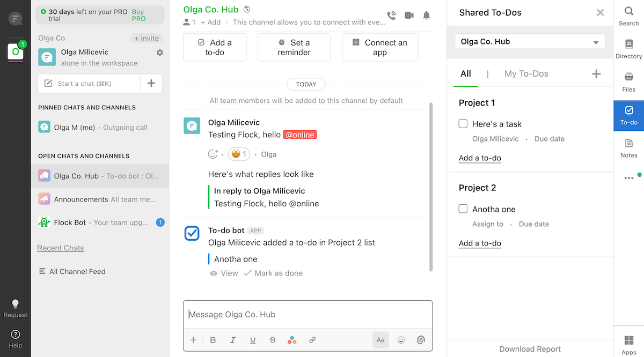The image size is (644, 357).
Task: Open the Flock Bot chat
Action: 100,222
